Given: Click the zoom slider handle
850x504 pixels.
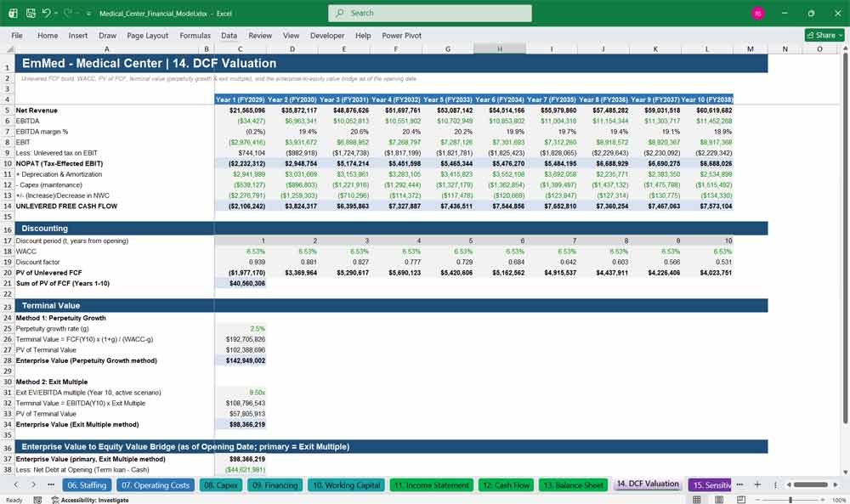Looking at the screenshot, I should point(790,500).
